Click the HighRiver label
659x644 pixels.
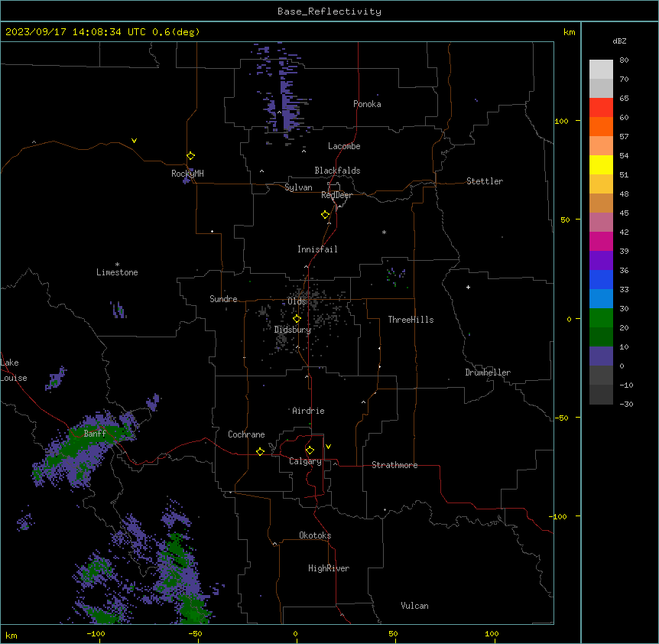coord(329,568)
